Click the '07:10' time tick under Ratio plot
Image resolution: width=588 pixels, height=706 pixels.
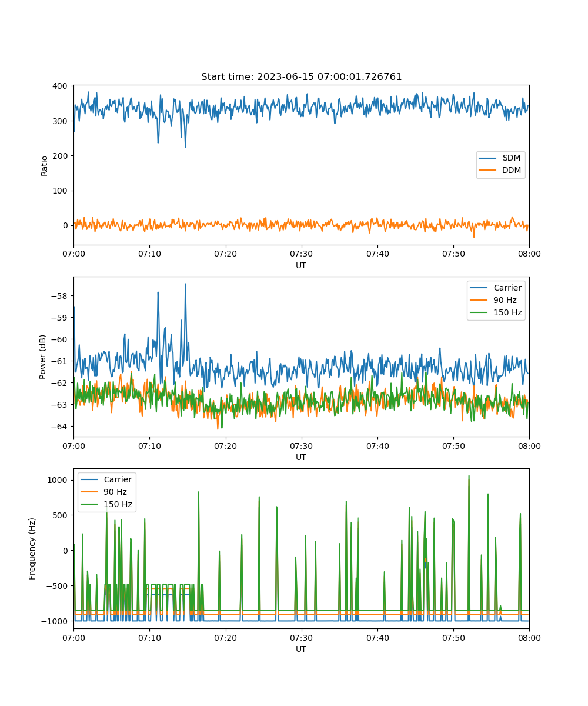(x=149, y=254)
